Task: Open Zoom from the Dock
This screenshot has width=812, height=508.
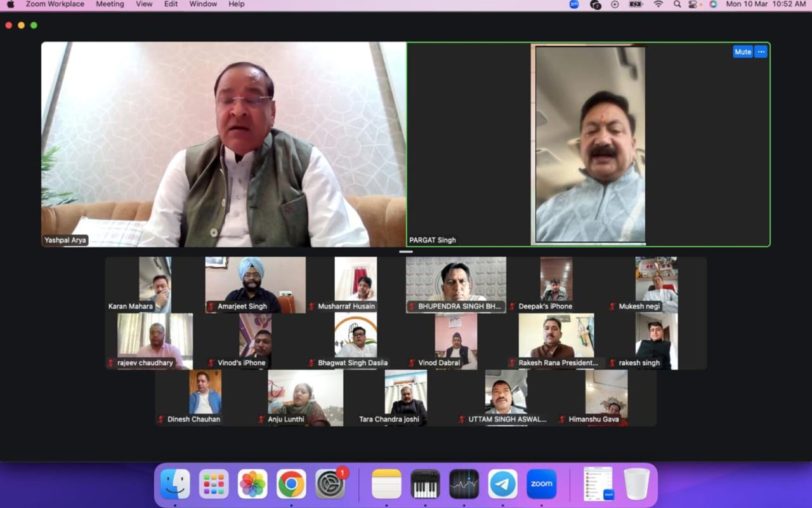Action: 541,484
